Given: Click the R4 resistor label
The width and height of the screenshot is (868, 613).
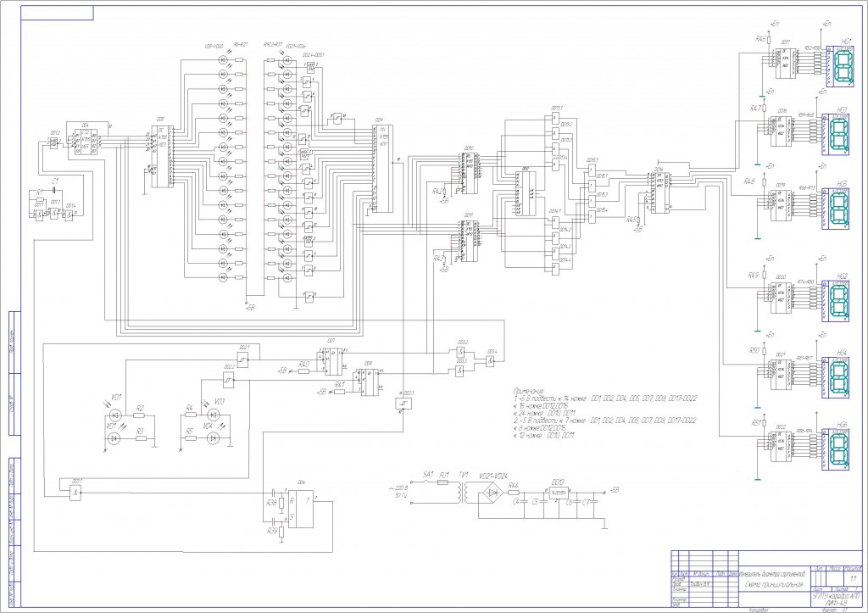Looking at the screenshot, I should 189,408.
